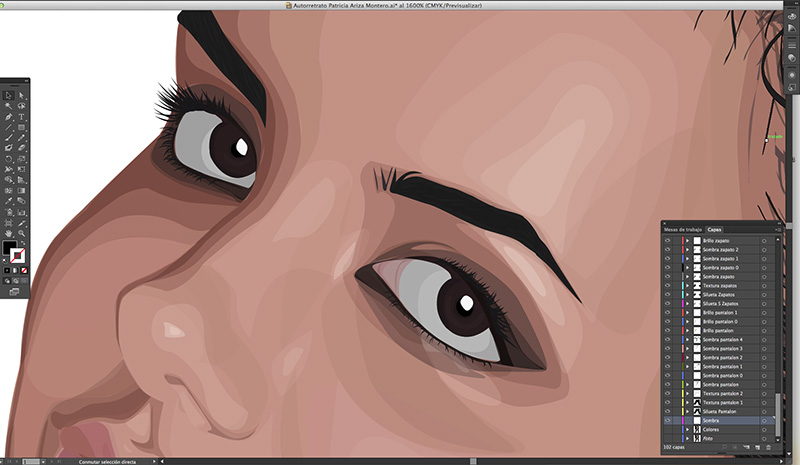Expand the Sombra pantalon 4 layer

[x=687, y=340]
